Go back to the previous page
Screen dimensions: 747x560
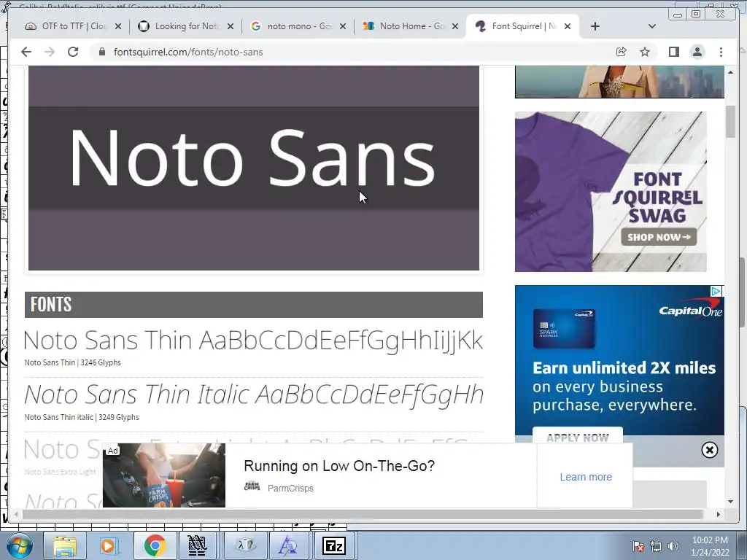tap(26, 52)
